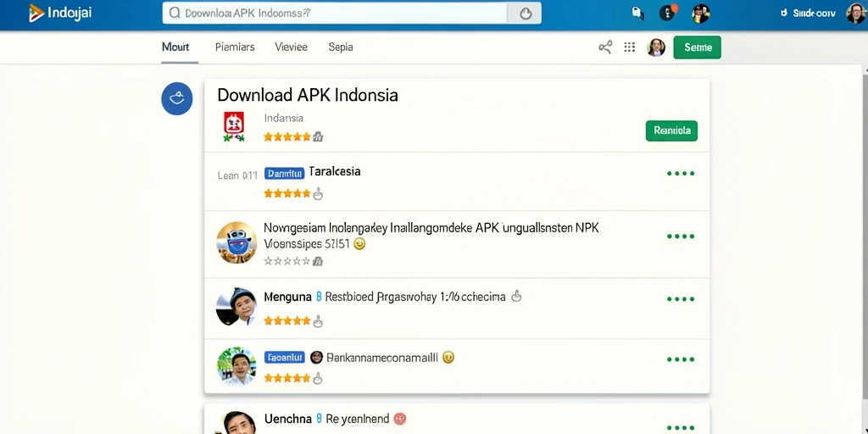The width and height of the screenshot is (868, 434).
Task: Open the more options dots for Uenchna row
Action: point(681,428)
